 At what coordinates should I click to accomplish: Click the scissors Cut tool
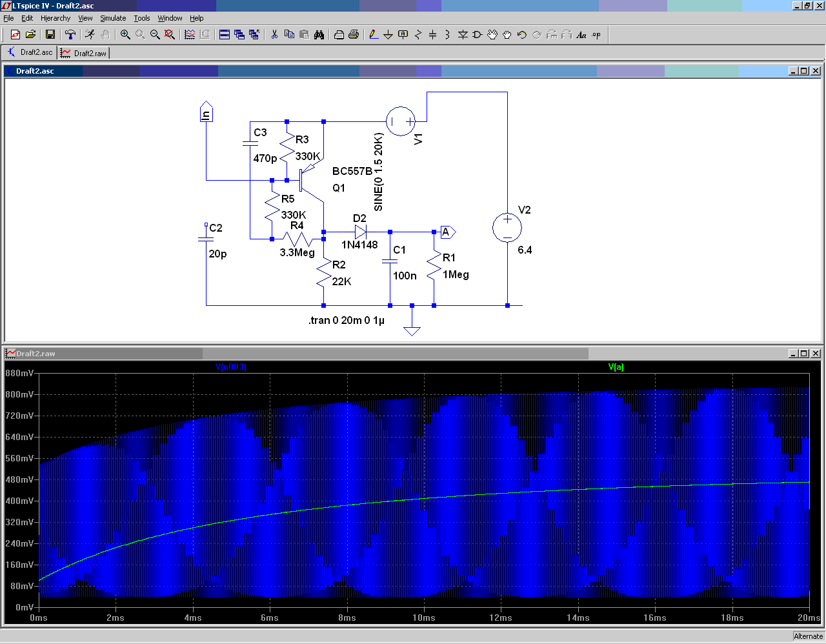(x=274, y=35)
